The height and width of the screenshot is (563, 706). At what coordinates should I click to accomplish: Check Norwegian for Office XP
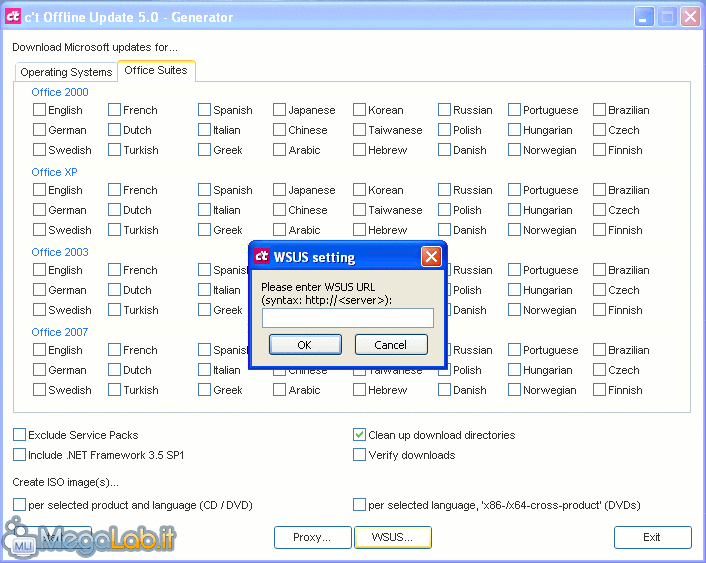[x=514, y=230]
